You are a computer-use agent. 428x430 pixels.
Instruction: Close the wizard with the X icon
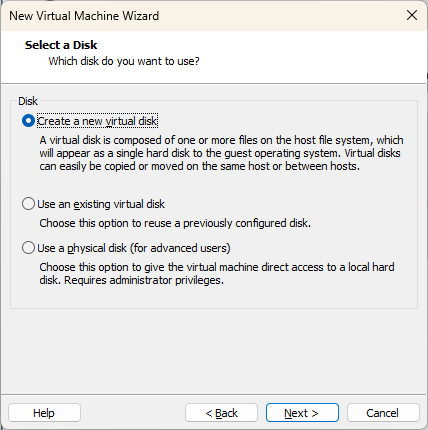tap(412, 15)
